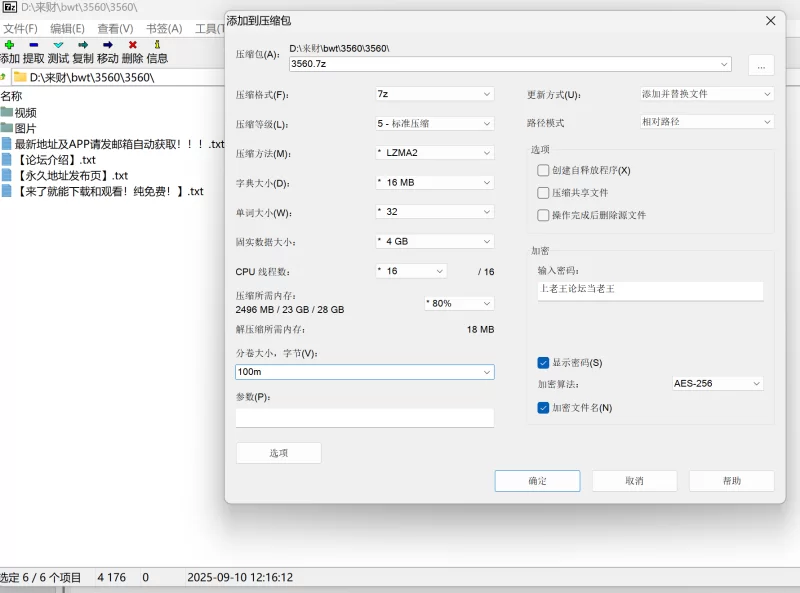Click status bar text 选定 6 / 6 个项目
This screenshot has height=593, width=800.
click(40, 577)
